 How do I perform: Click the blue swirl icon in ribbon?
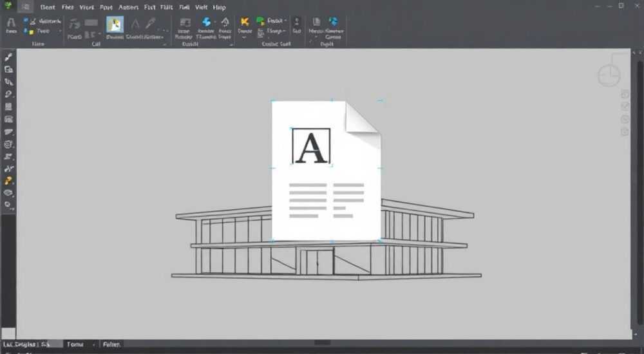[206, 22]
